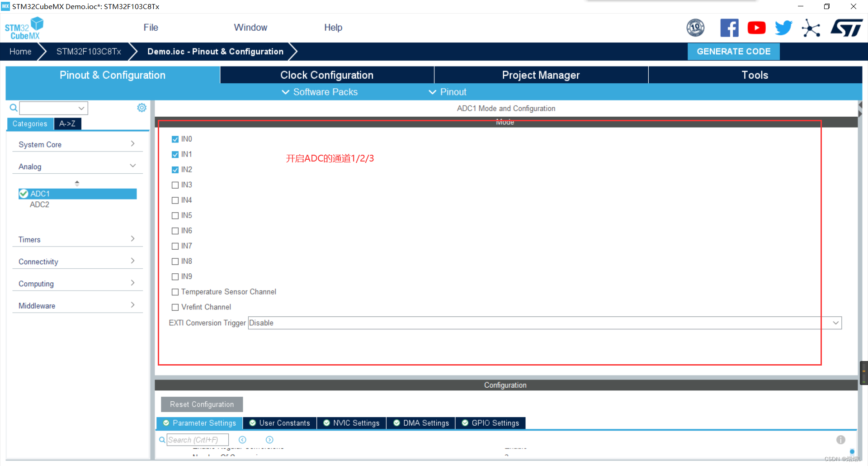Image resolution: width=868 pixels, height=466 pixels.
Task: Select the Categories view tab
Action: coord(30,124)
